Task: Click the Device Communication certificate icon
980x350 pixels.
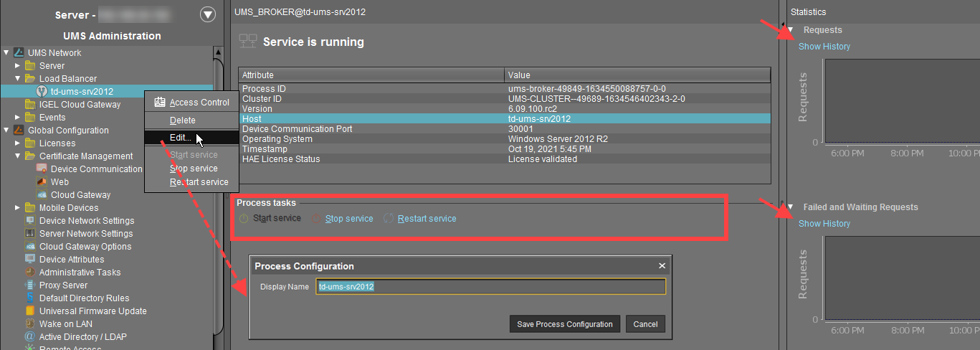Action: 42,169
